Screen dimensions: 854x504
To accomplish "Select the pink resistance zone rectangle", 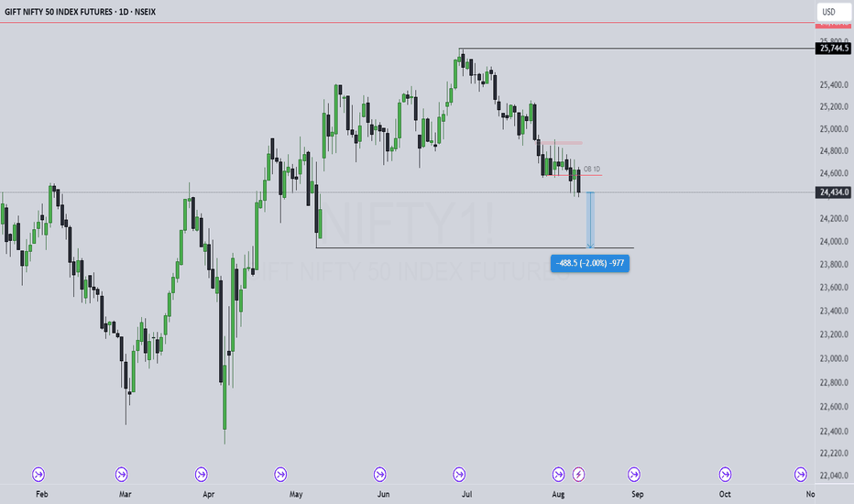I will click(x=562, y=143).
